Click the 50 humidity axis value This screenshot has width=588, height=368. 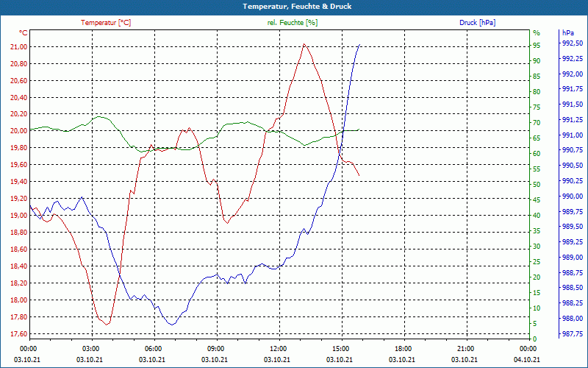(537, 185)
